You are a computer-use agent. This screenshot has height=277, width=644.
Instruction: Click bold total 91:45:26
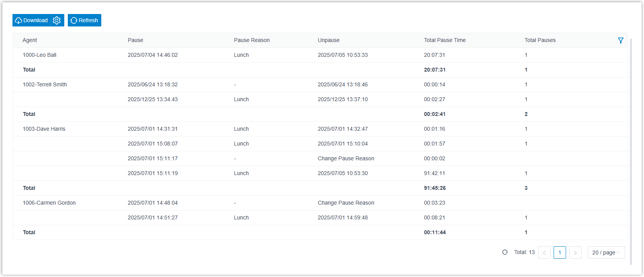435,188
